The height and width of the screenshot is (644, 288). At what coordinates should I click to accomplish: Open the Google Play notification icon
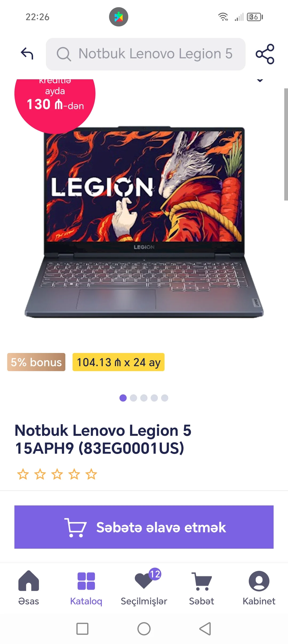tap(119, 17)
